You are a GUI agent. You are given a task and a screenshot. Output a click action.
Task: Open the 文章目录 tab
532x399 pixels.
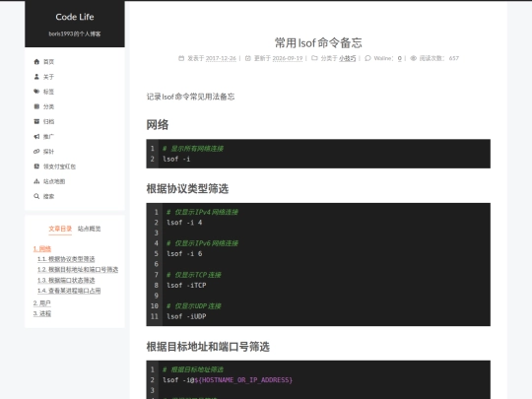click(x=60, y=229)
